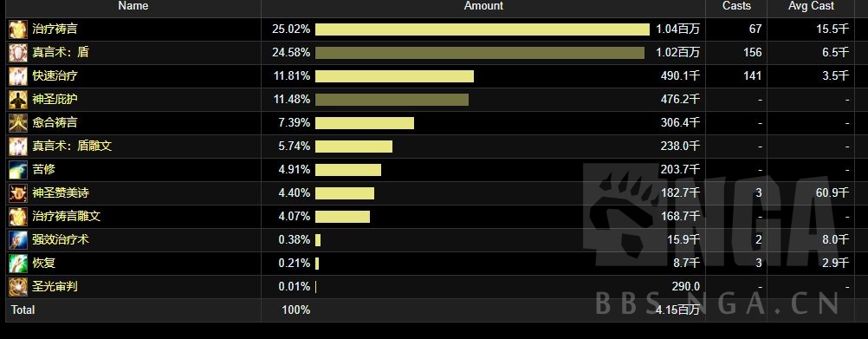Click the 强效治疗术 spell icon
The height and width of the screenshot is (339, 868).
[x=17, y=240]
